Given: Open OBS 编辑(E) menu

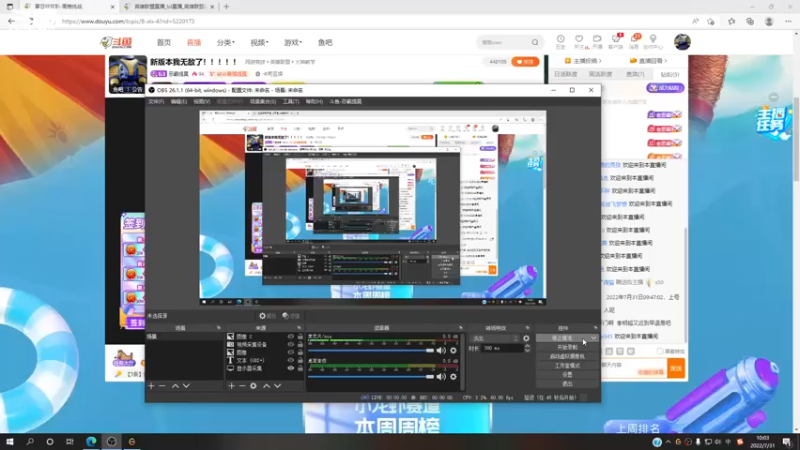Looking at the screenshot, I should click(x=179, y=102).
